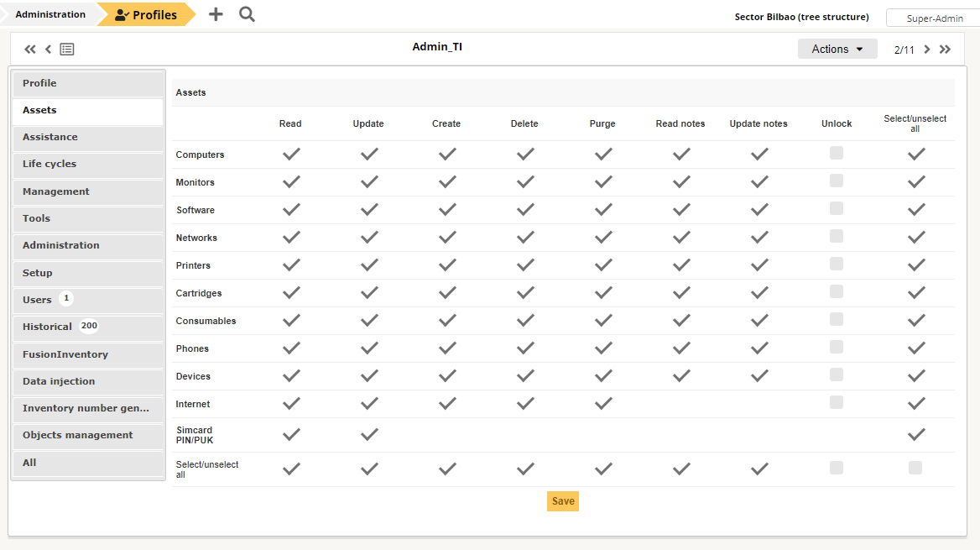Open the search with the magnifier icon
The image size is (980, 550).
click(247, 14)
